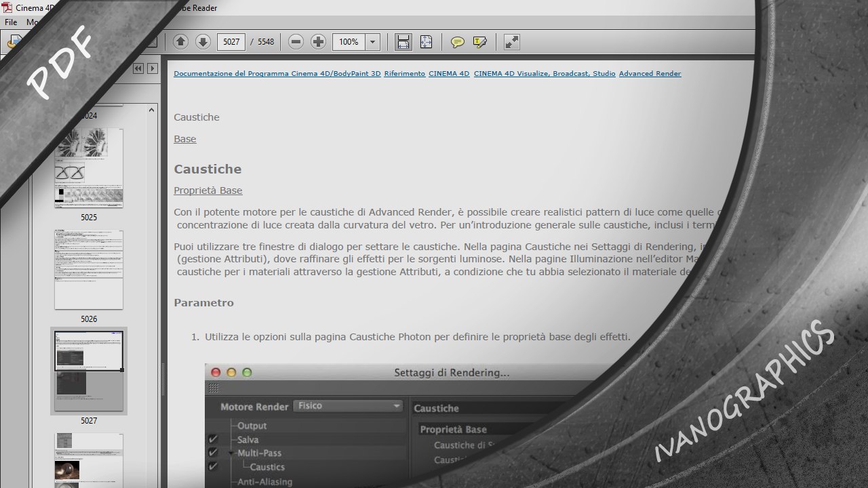Open the File menu
The width and height of the screenshot is (868, 488).
point(12,22)
